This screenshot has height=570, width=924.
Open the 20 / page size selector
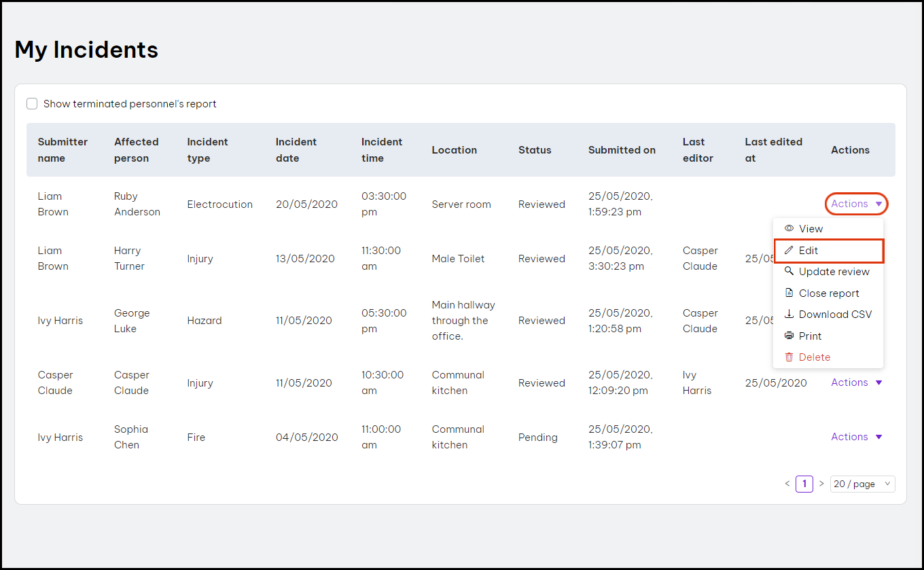click(862, 484)
